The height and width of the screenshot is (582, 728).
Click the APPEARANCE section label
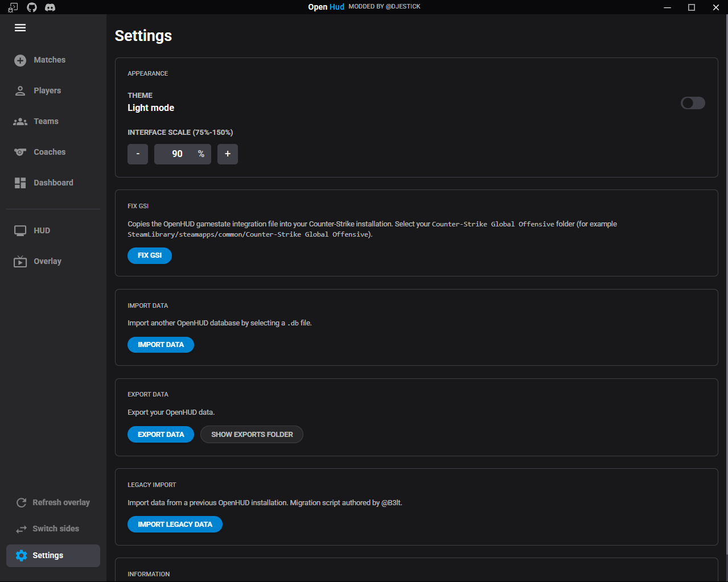pyautogui.click(x=148, y=73)
